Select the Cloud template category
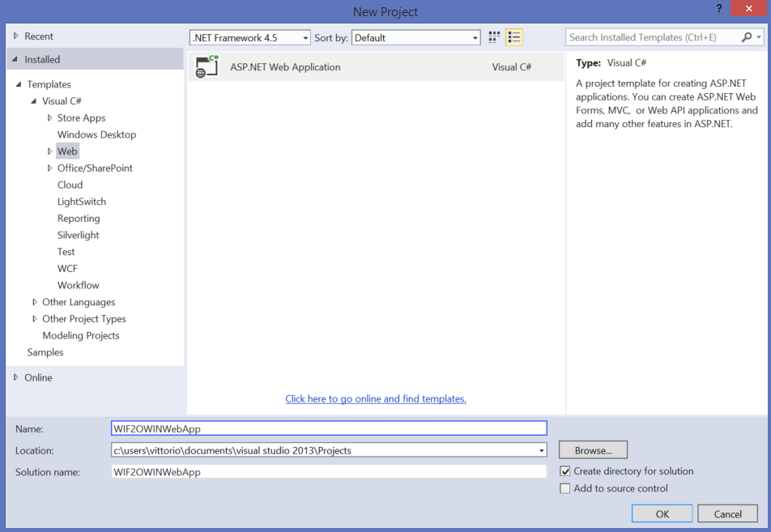771x532 pixels. 70,185
